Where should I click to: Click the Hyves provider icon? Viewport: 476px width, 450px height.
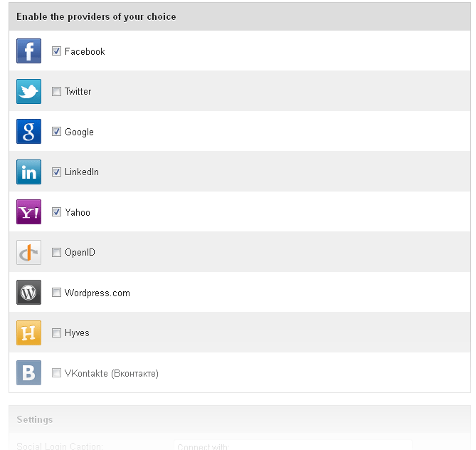(28, 333)
